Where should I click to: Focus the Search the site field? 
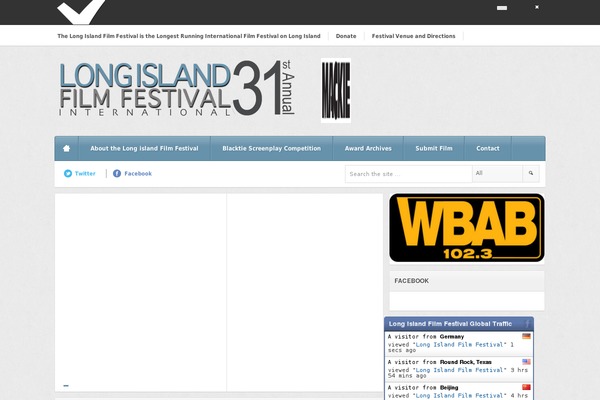click(409, 174)
